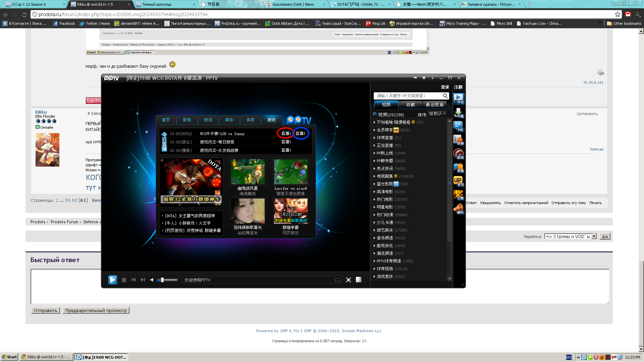Click the VIP 会员 sidebar icon
The image size is (644, 362).
[459, 181]
